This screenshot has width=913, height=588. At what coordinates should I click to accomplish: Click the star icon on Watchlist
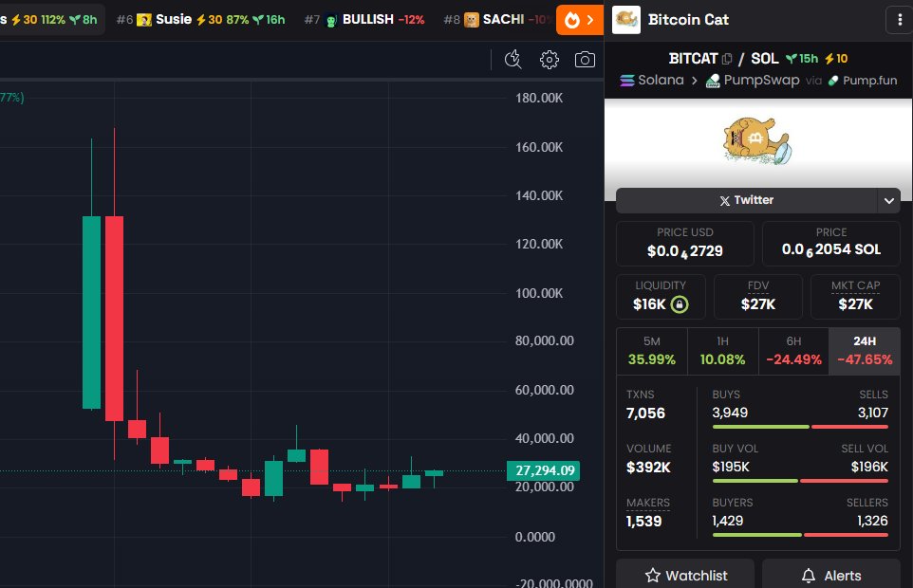[653, 576]
